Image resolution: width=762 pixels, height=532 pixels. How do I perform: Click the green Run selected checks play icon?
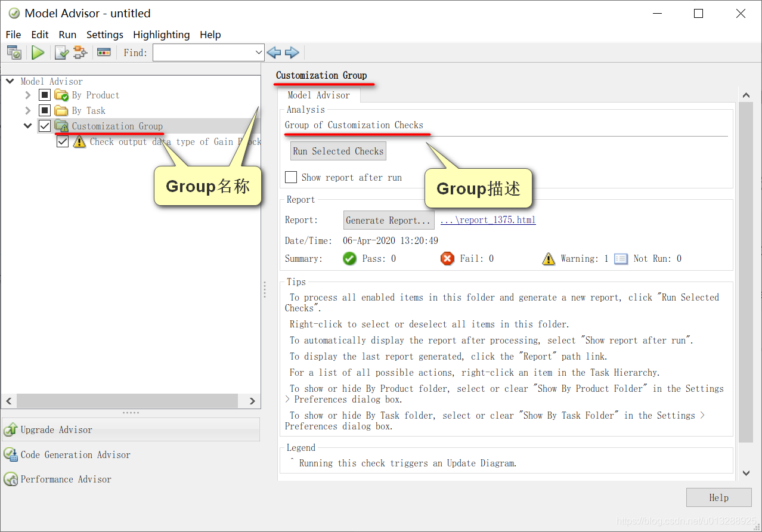38,52
